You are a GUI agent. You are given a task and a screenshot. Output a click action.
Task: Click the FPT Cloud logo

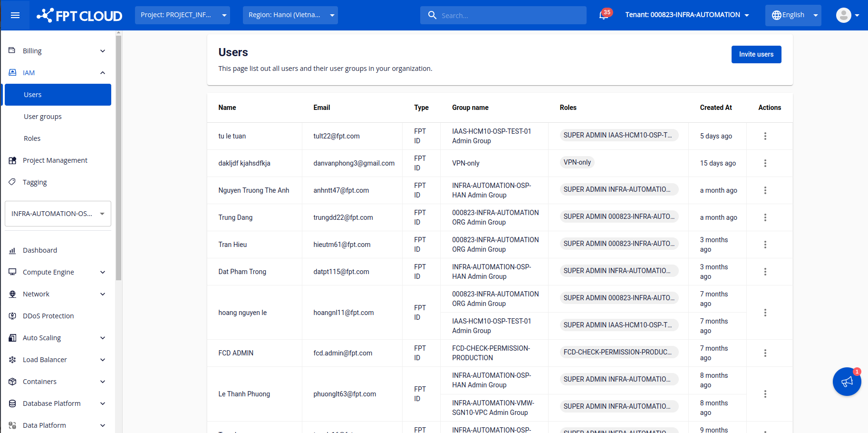click(80, 15)
